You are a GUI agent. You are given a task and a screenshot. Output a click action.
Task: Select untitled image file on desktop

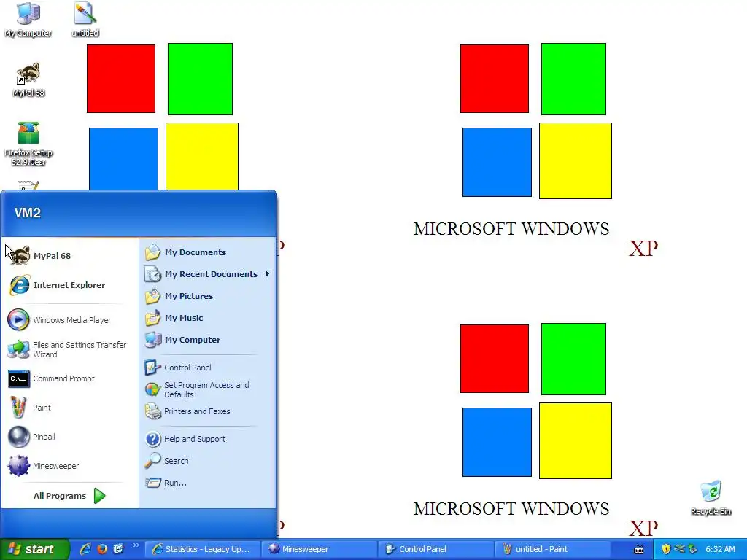pyautogui.click(x=85, y=20)
